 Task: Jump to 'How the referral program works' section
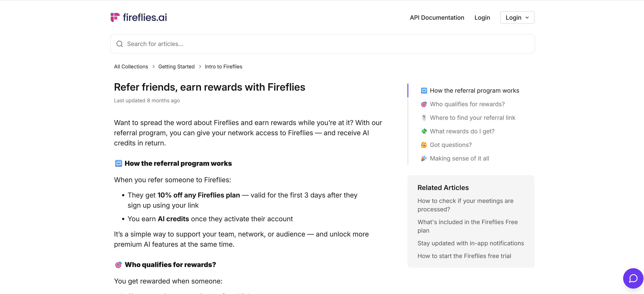click(474, 91)
